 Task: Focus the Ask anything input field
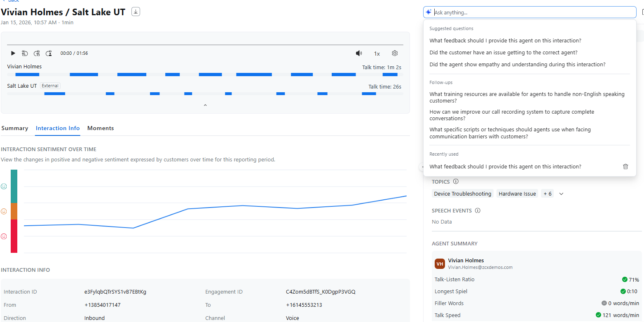tap(532, 12)
